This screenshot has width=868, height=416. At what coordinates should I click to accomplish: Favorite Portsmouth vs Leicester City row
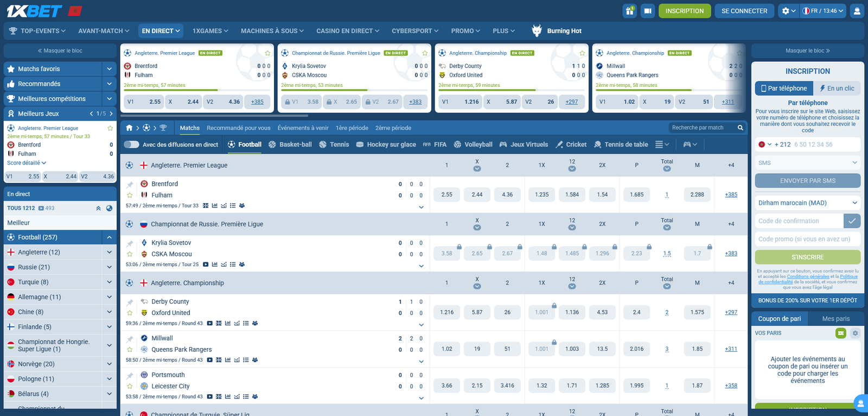pos(130,386)
